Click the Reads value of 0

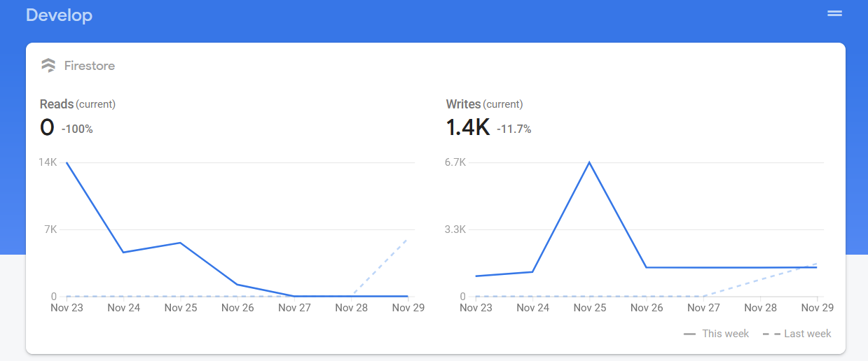47,127
